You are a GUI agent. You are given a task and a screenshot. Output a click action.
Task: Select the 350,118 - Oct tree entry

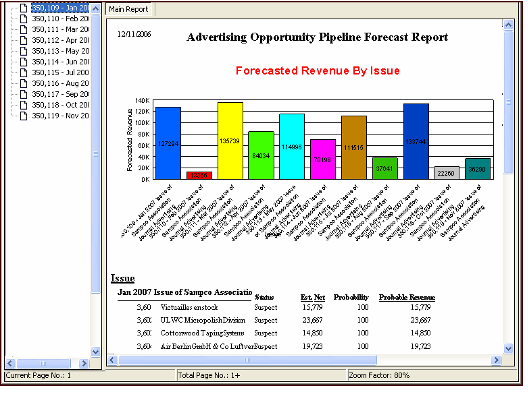pos(60,105)
